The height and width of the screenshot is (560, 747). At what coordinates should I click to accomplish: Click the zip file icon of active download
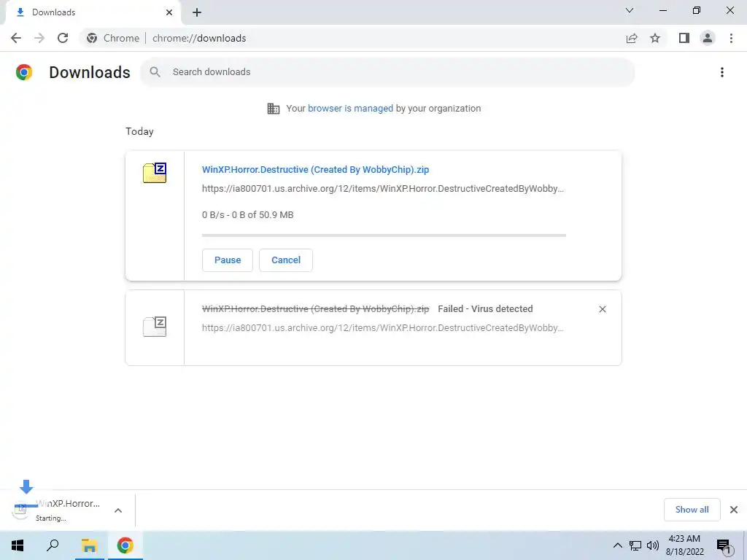155,173
